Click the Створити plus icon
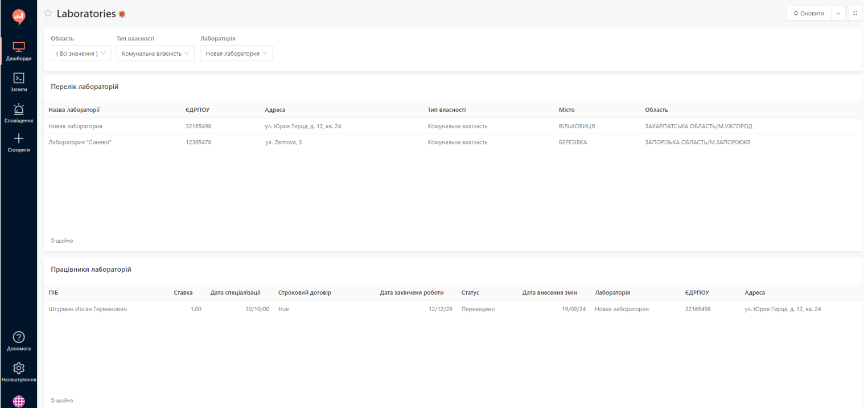 tap(19, 143)
